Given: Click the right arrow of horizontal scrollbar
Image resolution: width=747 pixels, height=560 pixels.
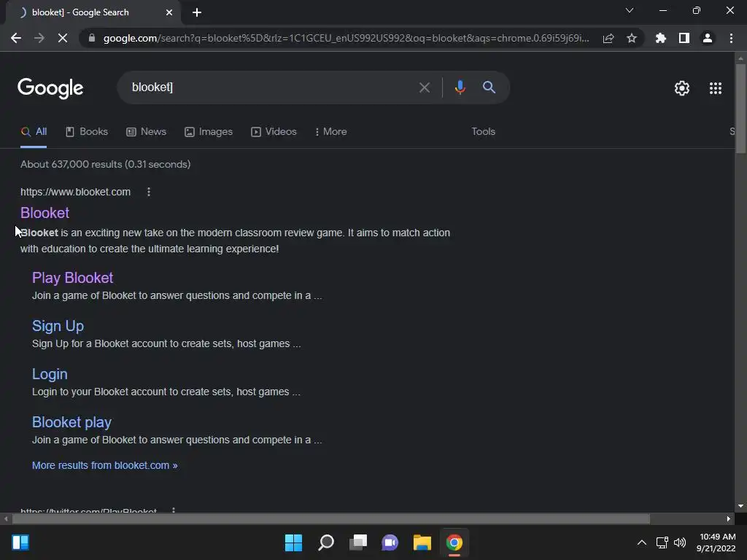Looking at the screenshot, I should click(x=729, y=518).
